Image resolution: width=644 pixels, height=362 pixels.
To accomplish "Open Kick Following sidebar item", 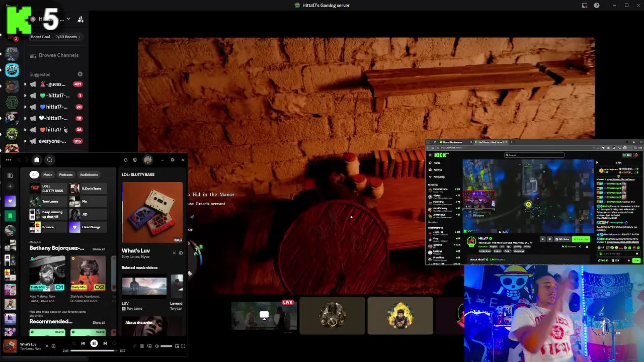I will pos(438,177).
